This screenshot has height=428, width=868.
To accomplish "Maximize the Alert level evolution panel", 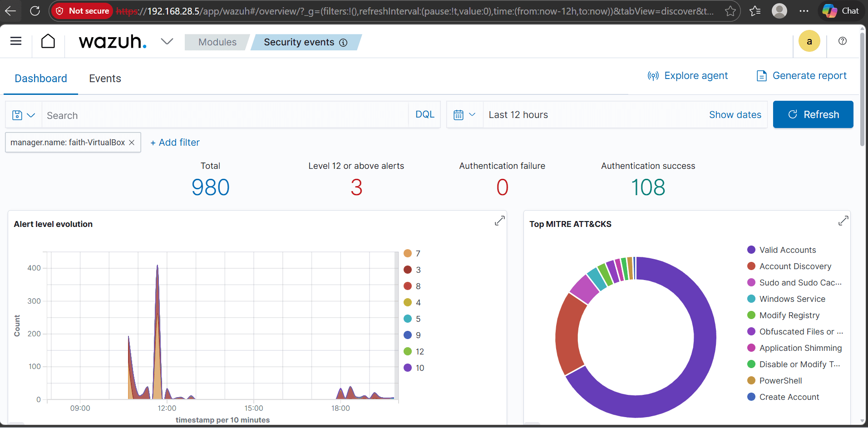I will tap(499, 221).
